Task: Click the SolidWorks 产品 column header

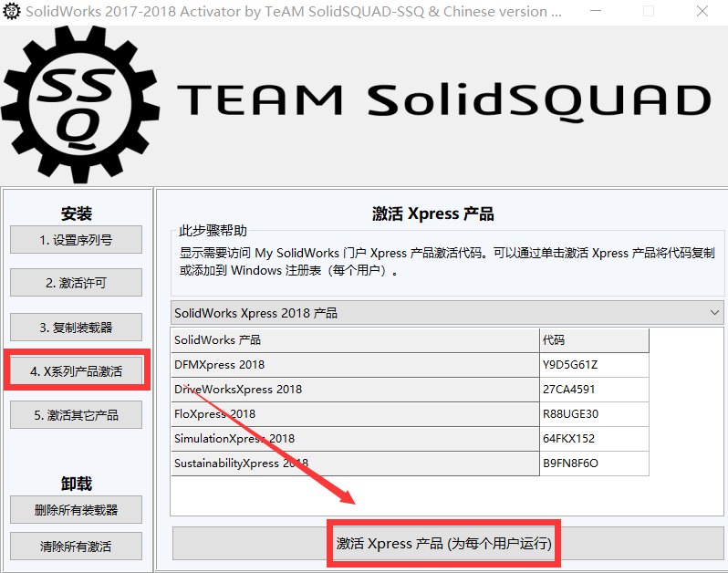Action: [x=355, y=340]
